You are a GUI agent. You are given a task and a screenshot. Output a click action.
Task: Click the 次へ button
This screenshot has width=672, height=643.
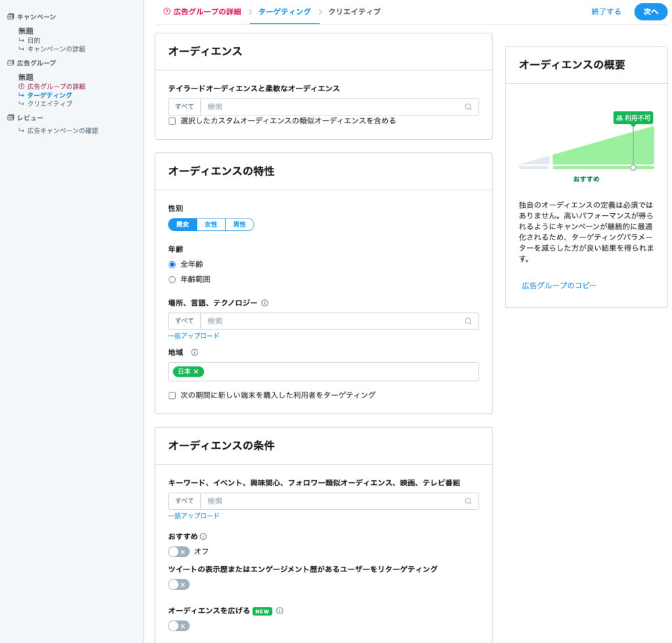650,12
